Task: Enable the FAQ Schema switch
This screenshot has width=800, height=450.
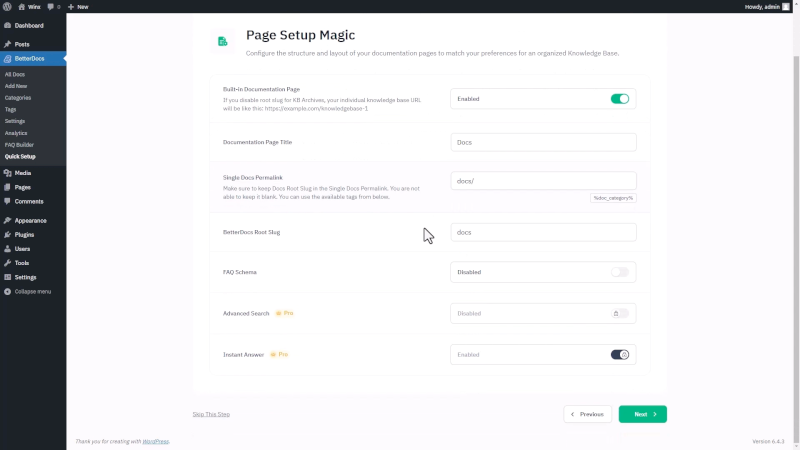Action: coord(620,272)
